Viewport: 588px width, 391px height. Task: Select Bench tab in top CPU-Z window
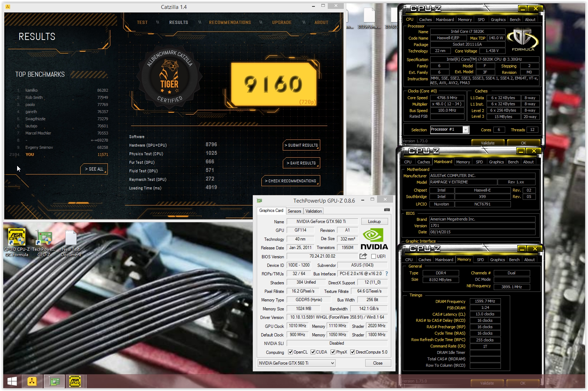[x=515, y=20]
